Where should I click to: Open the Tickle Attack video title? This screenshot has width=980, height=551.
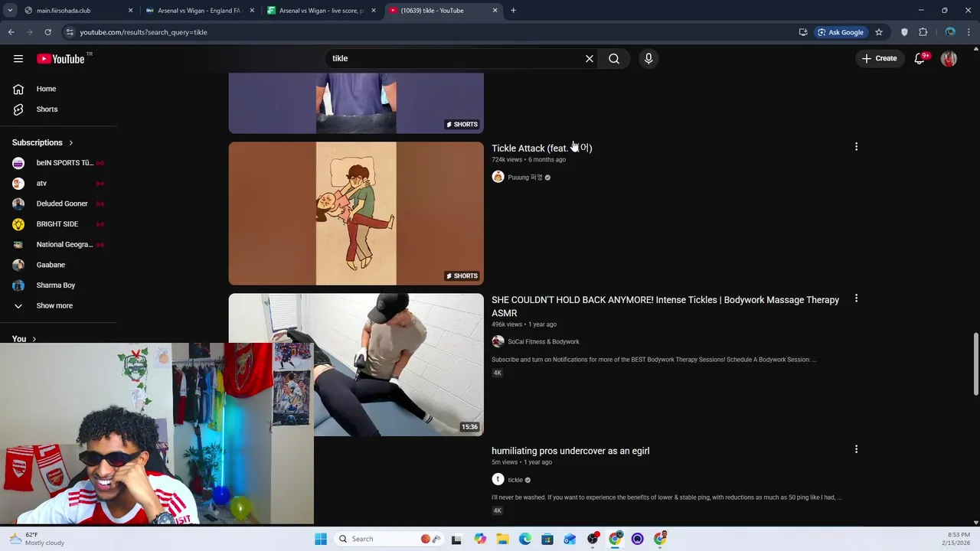[541, 148]
